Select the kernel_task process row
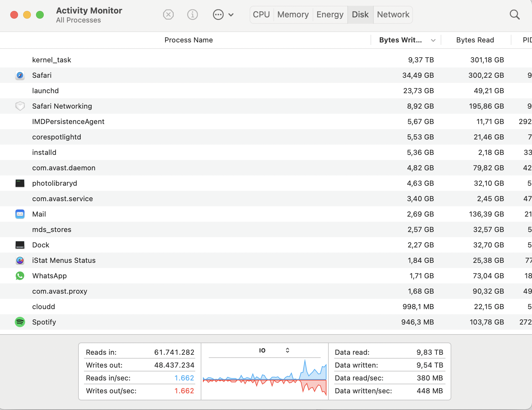The height and width of the screenshot is (410, 532). pyautogui.click(x=266, y=60)
